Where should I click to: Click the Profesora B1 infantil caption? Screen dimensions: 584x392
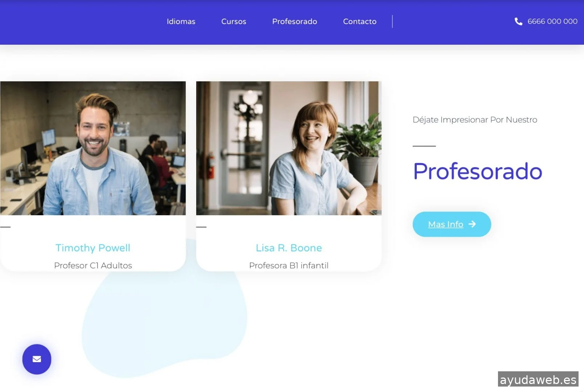(x=289, y=265)
